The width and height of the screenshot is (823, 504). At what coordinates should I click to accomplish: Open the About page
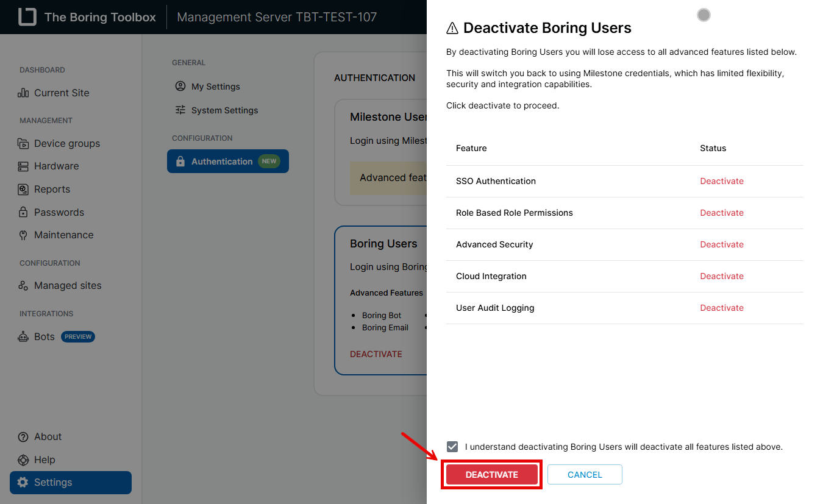[48, 437]
